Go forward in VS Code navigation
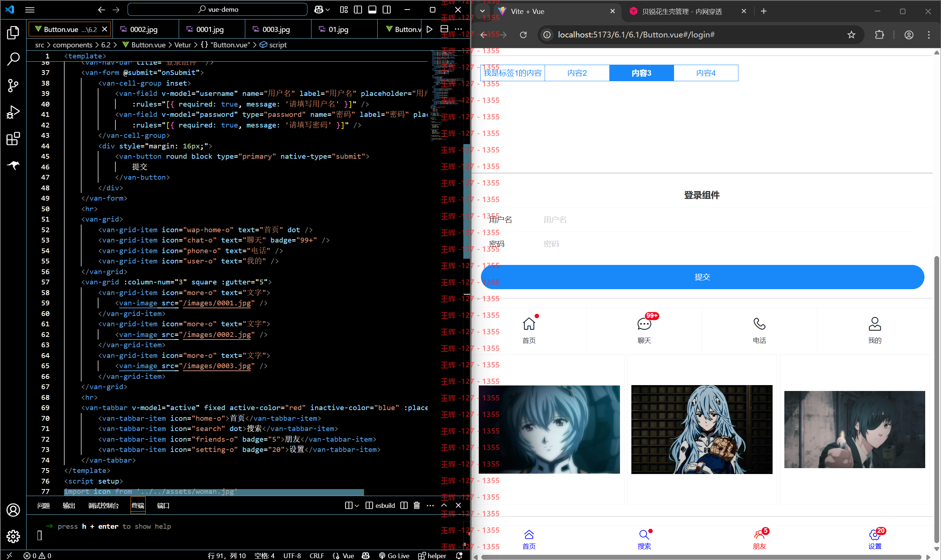Viewport: 941px width, 560px height. 116,10
